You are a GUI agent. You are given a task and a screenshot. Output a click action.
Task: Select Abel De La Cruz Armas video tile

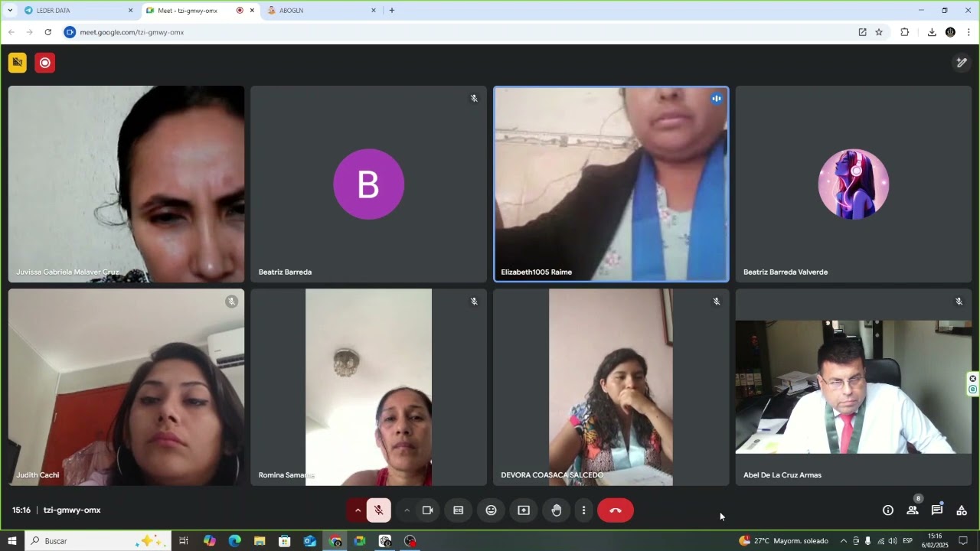pyautogui.click(x=854, y=387)
